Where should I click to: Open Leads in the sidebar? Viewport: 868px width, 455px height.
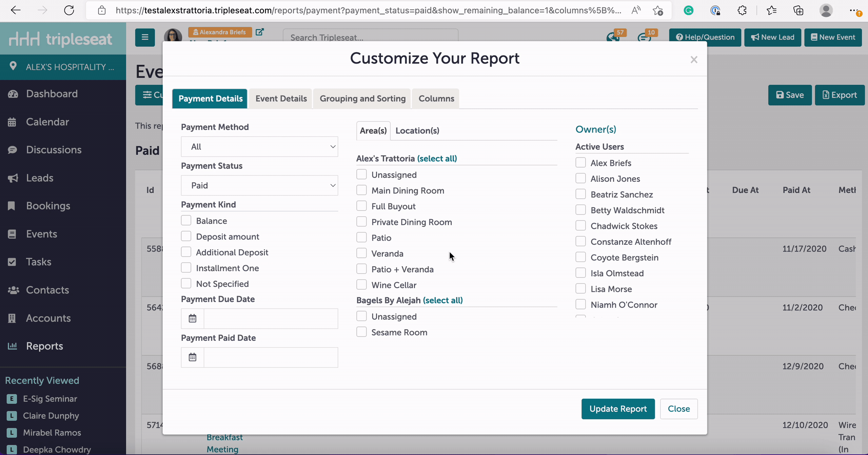(x=40, y=178)
